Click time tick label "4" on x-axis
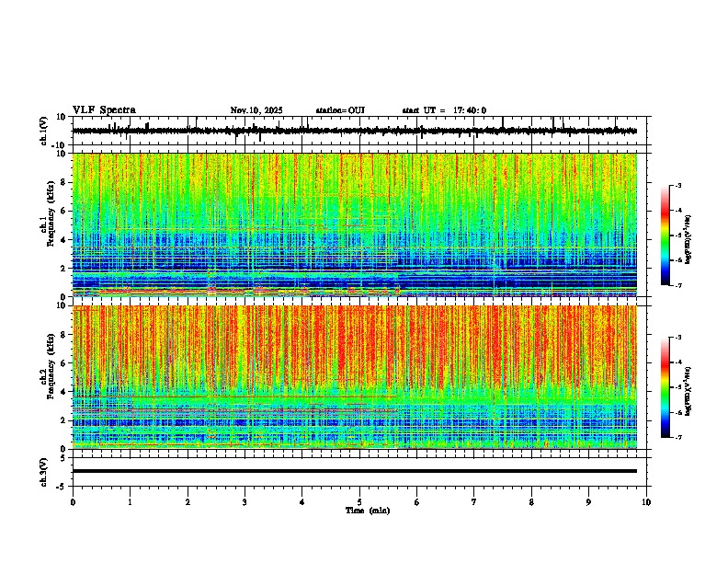 pyautogui.click(x=302, y=502)
